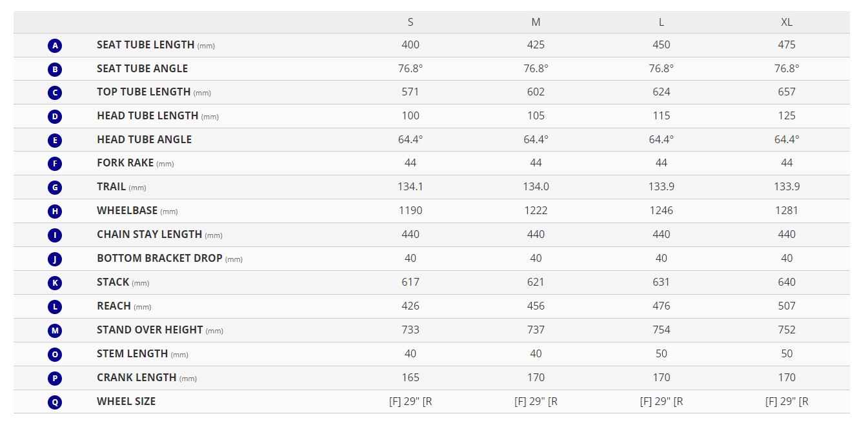The width and height of the screenshot is (868, 425).
Task: Click the Bottom Bracket Drop row label
Action: tap(159, 258)
